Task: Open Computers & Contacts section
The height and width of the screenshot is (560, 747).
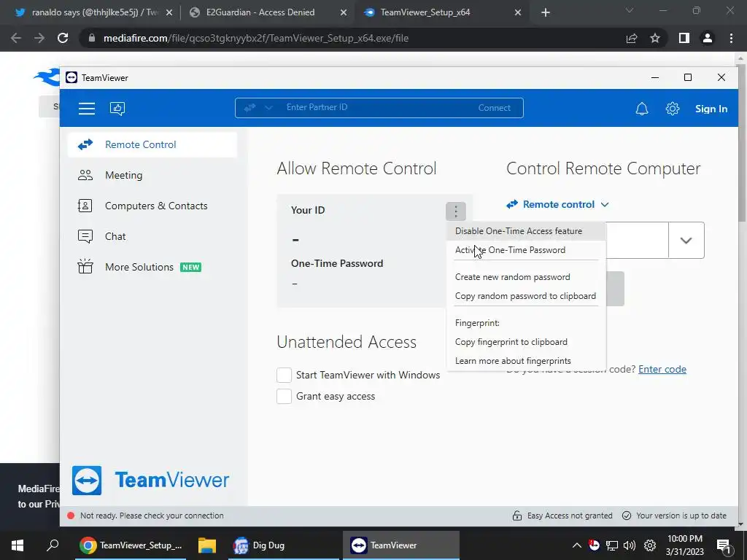Action: tap(152, 206)
